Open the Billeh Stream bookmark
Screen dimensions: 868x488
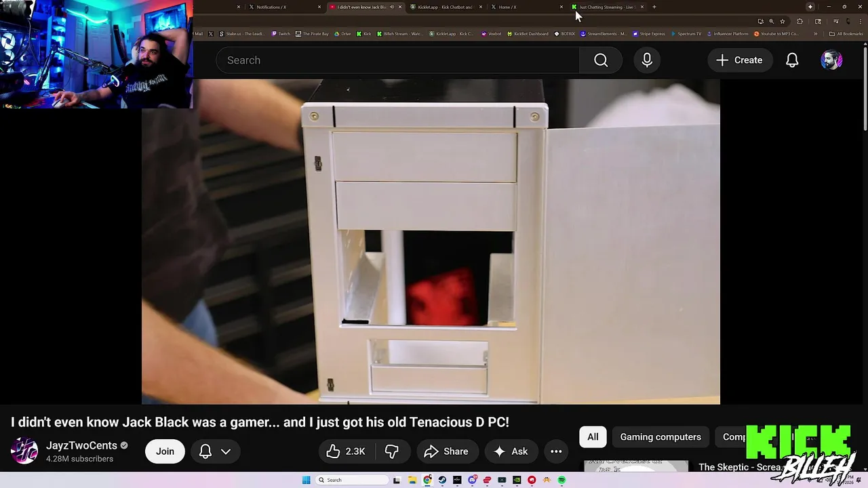[400, 34]
